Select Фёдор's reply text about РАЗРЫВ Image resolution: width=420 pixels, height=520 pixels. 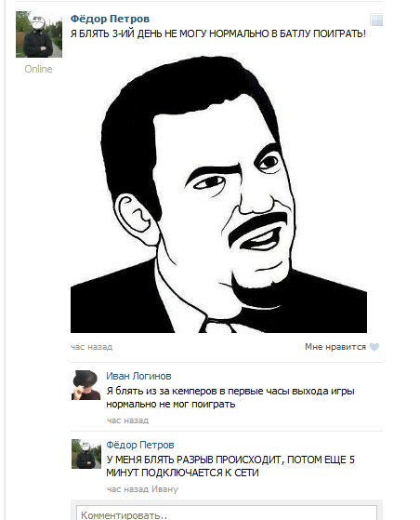(230, 466)
